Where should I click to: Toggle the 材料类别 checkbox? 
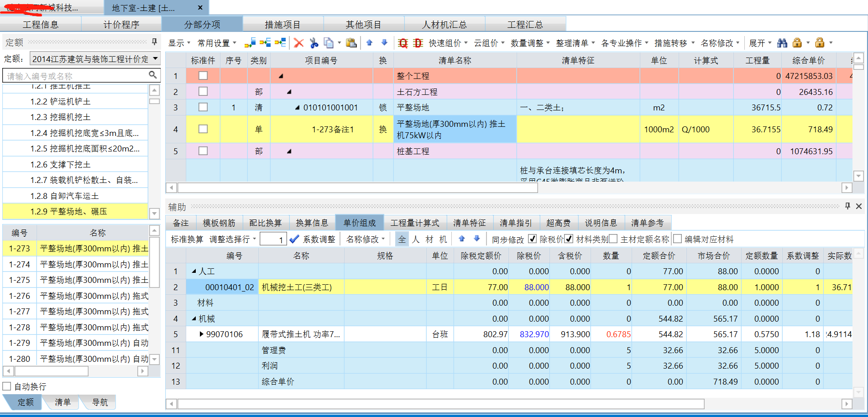click(x=569, y=239)
